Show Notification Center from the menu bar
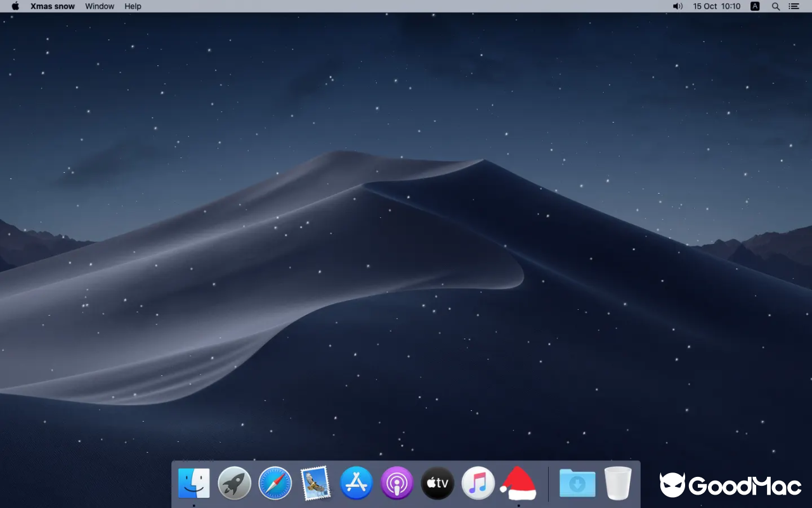This screenshot has width=812, height=508. coord(794,6)
